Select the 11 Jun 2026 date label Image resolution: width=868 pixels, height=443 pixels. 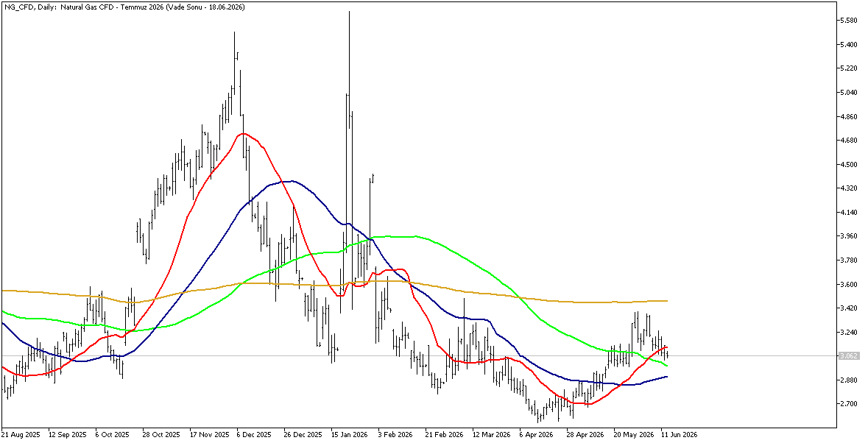[x=680, y=435]
